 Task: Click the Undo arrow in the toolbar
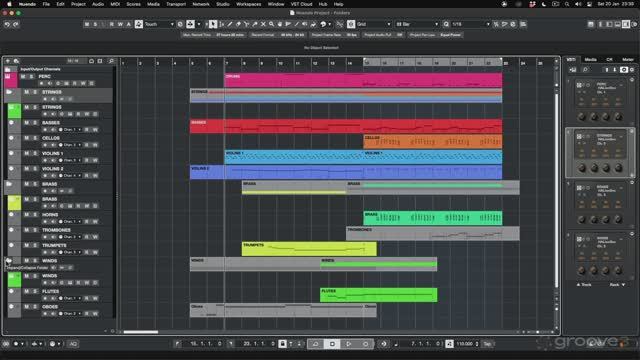click(x=7, y=24)
